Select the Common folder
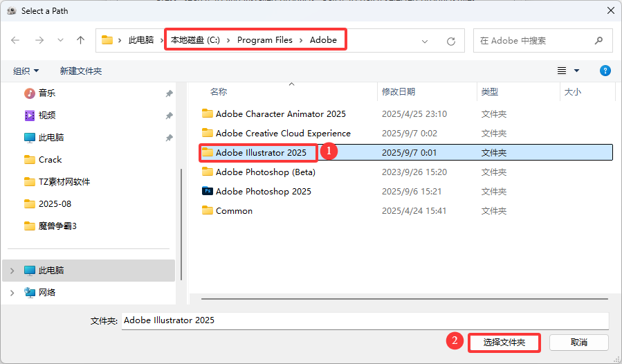622x364 pixels. (234, 211)
